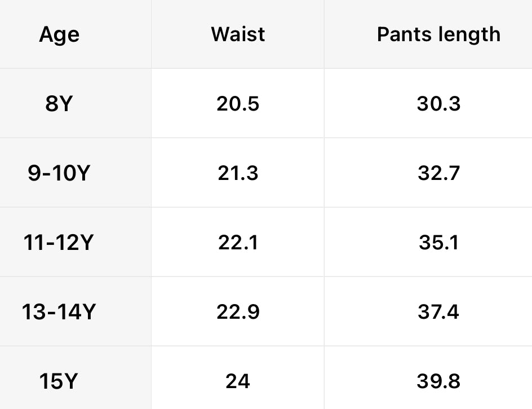Image resolution: width=532 pixels, height=409 pixels.
Task: Select the 13-14Y age row label
Action: click(59, 312)
